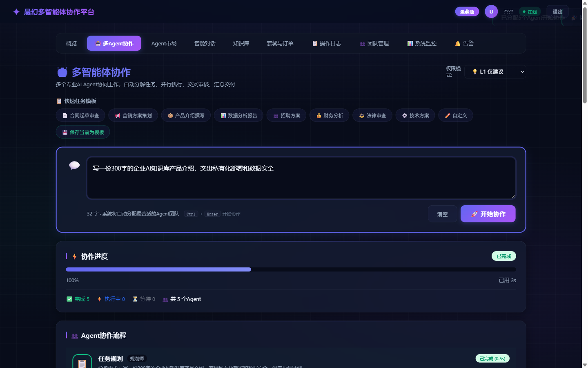Click the megaphone icon on 营销方案策划
This screenshot has width=588, height=368.
[118, 116]
